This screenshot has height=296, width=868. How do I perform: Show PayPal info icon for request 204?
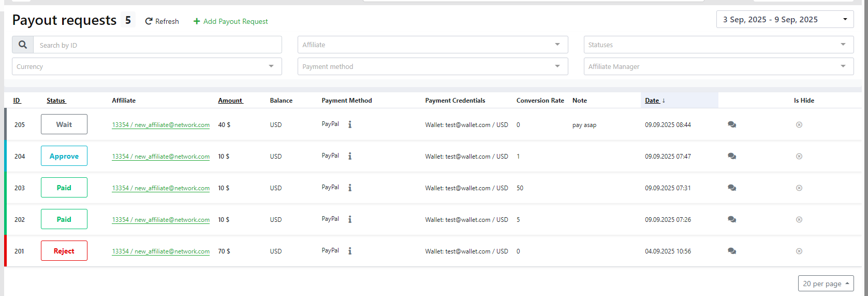coord(350,156)
